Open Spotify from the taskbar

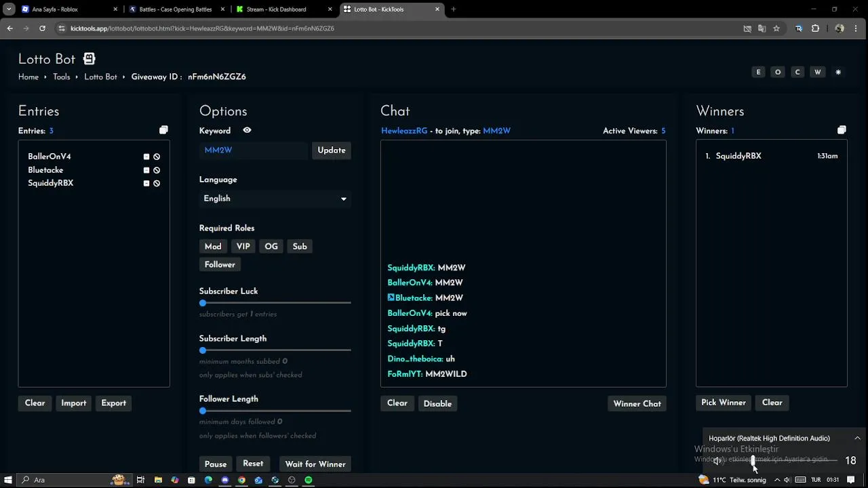point(309,480)
